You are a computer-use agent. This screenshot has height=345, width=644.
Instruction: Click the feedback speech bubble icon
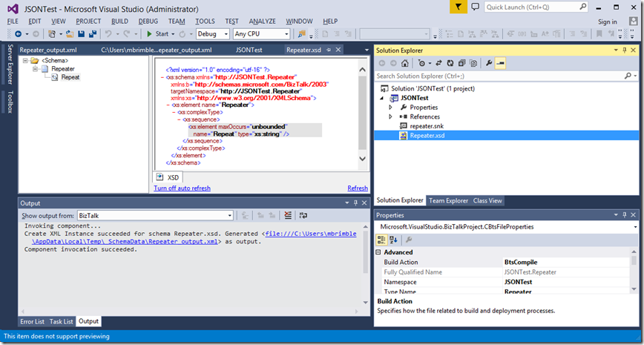(475, 7)
